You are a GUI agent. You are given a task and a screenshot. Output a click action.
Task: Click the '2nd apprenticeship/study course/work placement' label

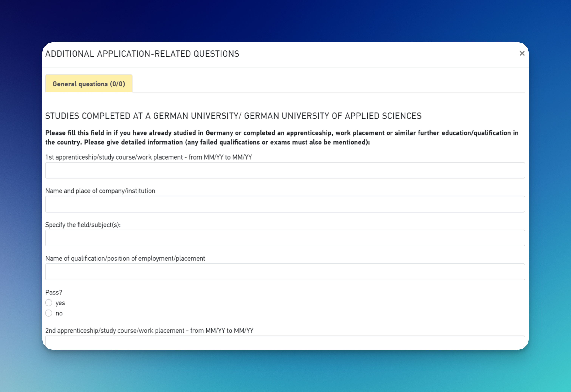tap(149, 331)
